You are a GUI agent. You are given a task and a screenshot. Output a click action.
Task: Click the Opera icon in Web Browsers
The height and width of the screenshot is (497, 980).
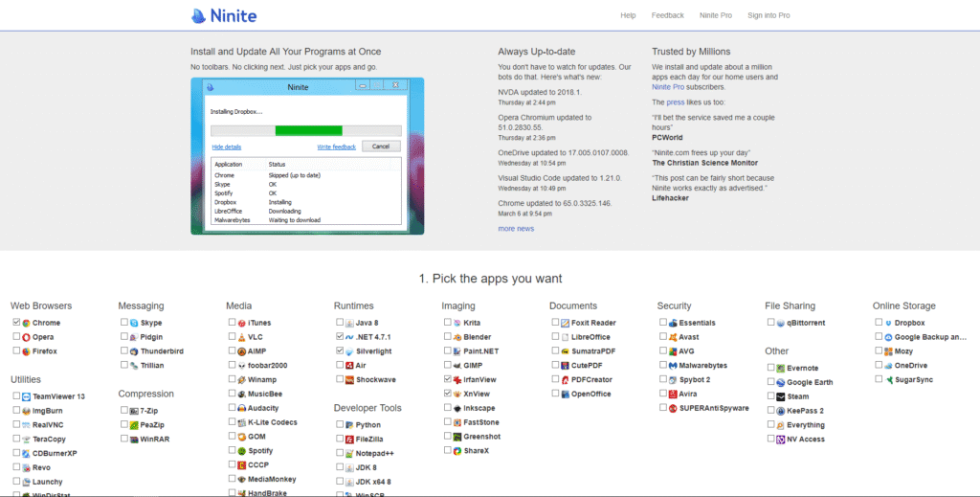point(26,338)
